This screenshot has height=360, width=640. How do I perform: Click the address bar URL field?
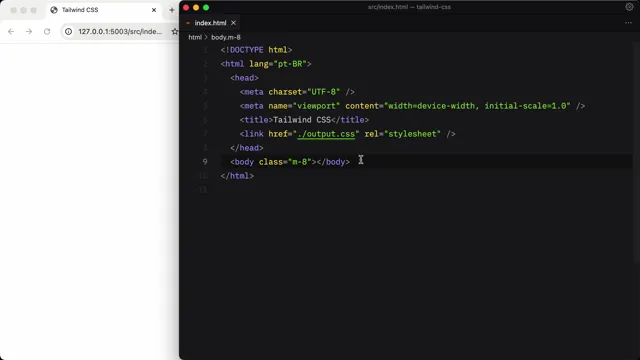tap(120, 31)
